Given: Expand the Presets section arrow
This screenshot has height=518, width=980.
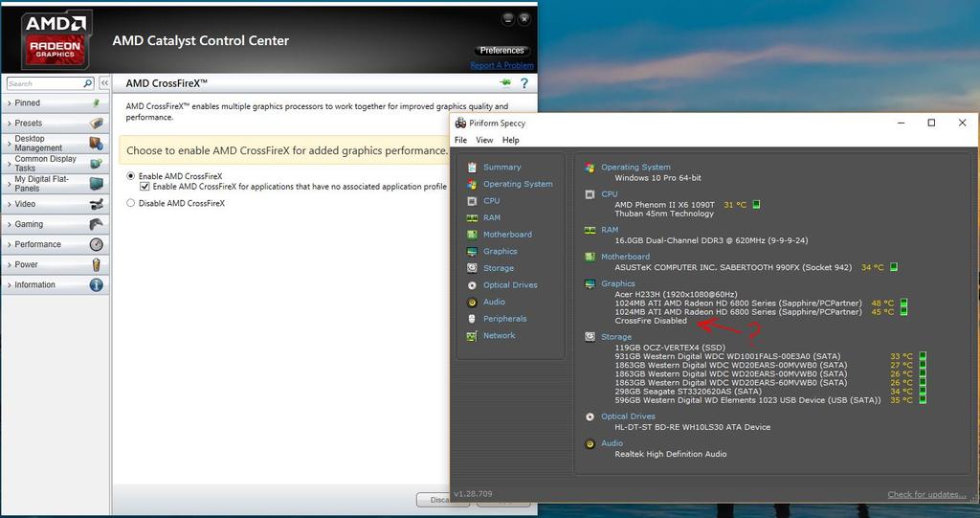Looking at the screenshot, I should pos(10,124).
